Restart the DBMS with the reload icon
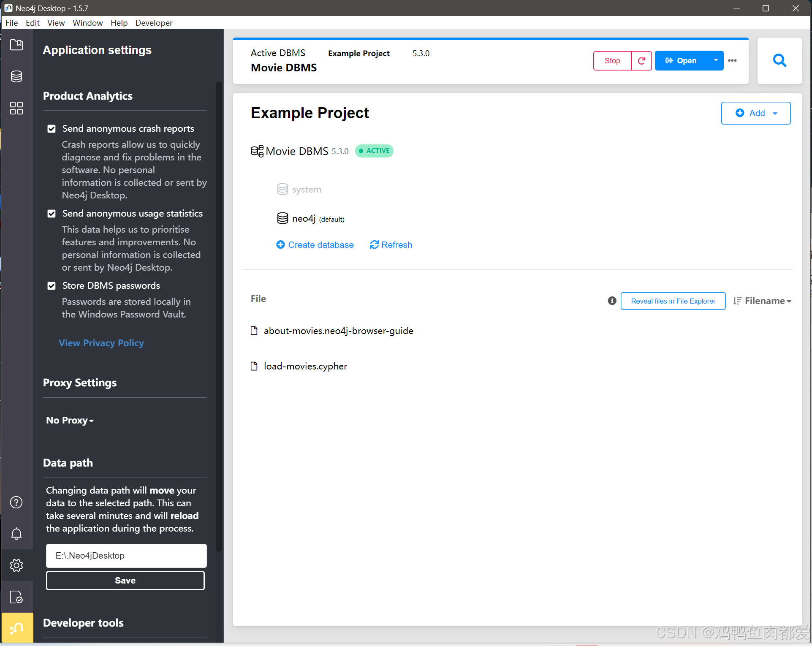 coord(641,61)
